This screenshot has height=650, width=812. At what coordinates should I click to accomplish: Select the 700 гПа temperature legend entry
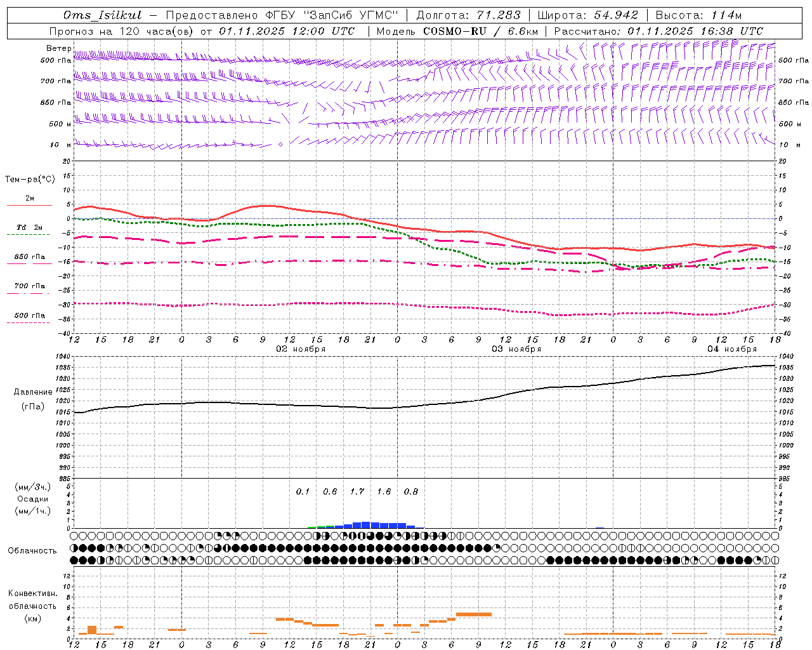click(29, 286)
